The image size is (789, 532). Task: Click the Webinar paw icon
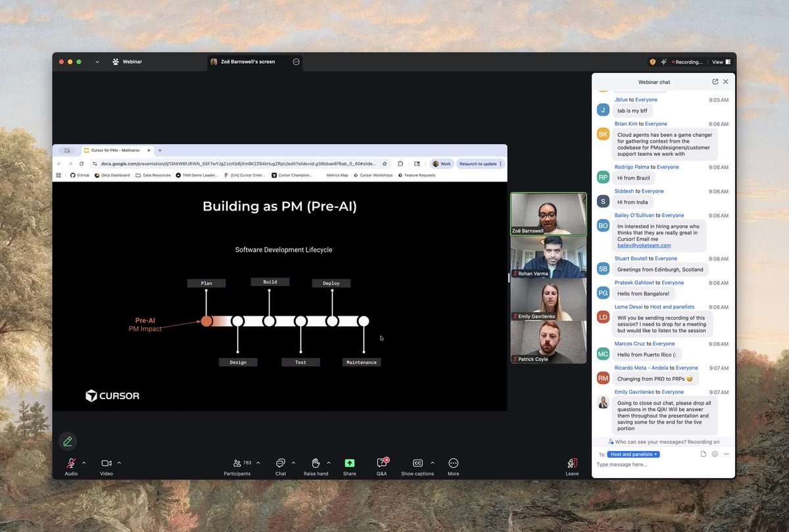coord(116,62)
